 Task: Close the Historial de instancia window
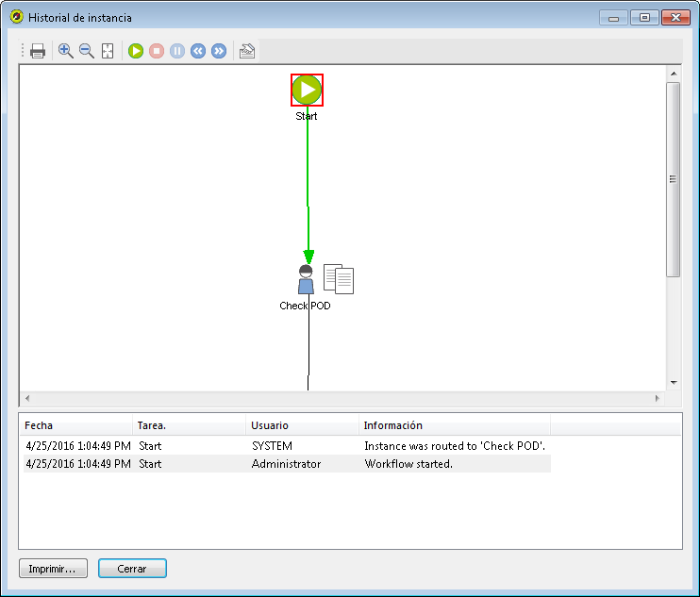(675, 18)
